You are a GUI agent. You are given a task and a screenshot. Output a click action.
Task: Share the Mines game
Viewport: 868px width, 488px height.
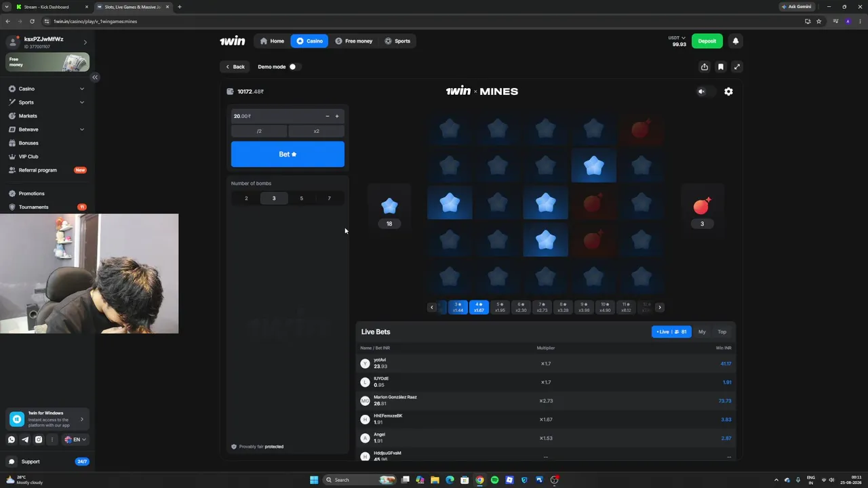click(705, 66)
